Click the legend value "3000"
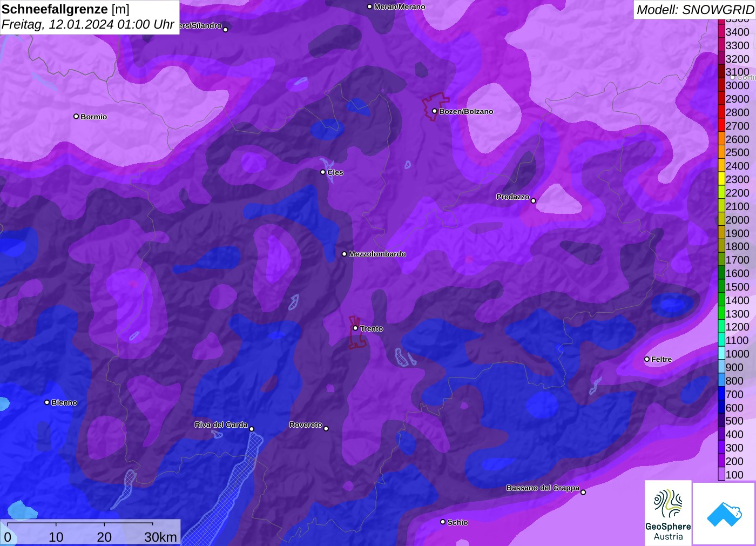The width and height of the screenshot is (756, 546). click(738, 85)
